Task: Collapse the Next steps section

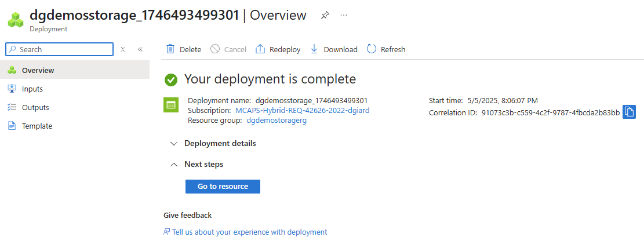Action: [173, 164]
